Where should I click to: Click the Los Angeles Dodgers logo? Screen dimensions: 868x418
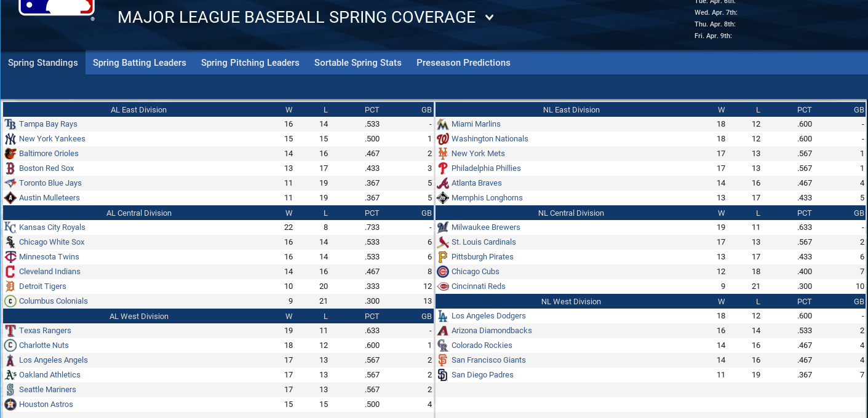442,316
